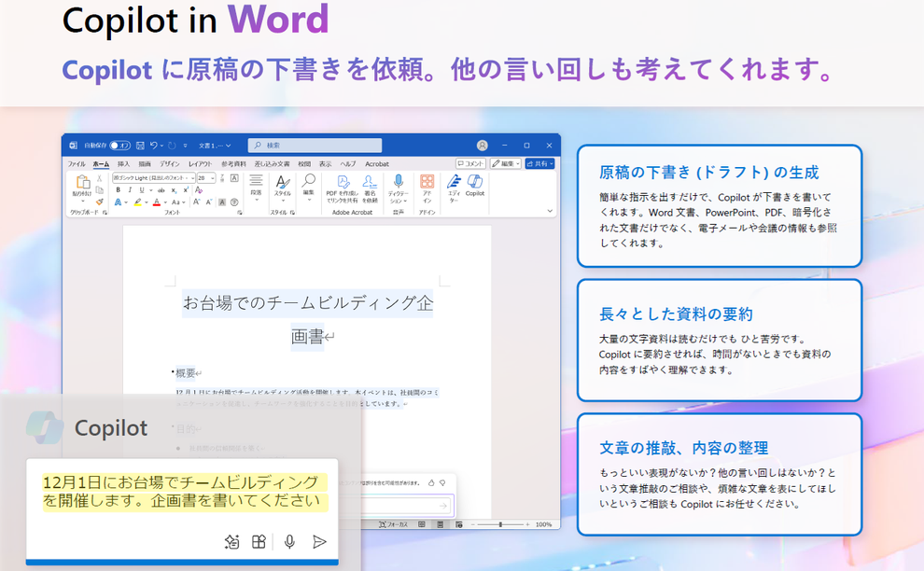Screen dimensions: 924x571
Task: Click the Undo arrow icon
Action: 154,145
